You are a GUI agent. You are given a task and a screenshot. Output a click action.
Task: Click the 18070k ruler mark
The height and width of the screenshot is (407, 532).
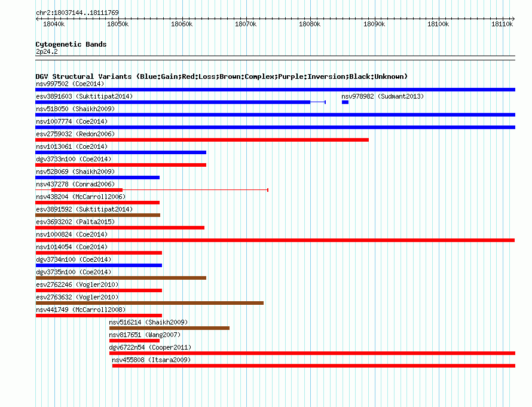(x=246, y=24)
